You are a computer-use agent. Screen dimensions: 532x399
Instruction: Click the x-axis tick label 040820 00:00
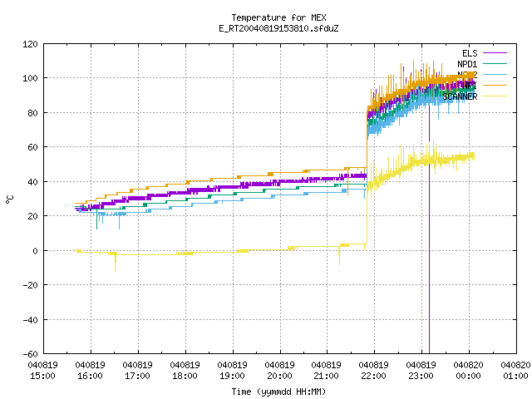[469, 371]
